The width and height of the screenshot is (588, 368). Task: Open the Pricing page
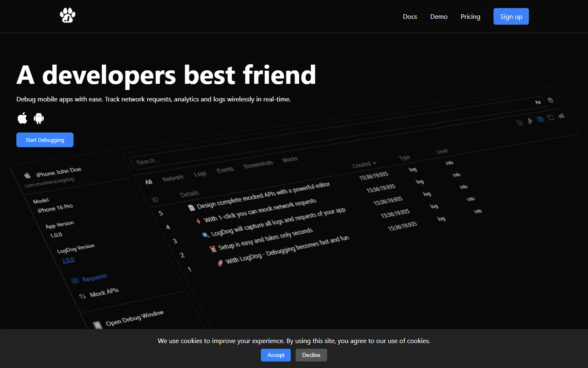(x=470, y=16)
